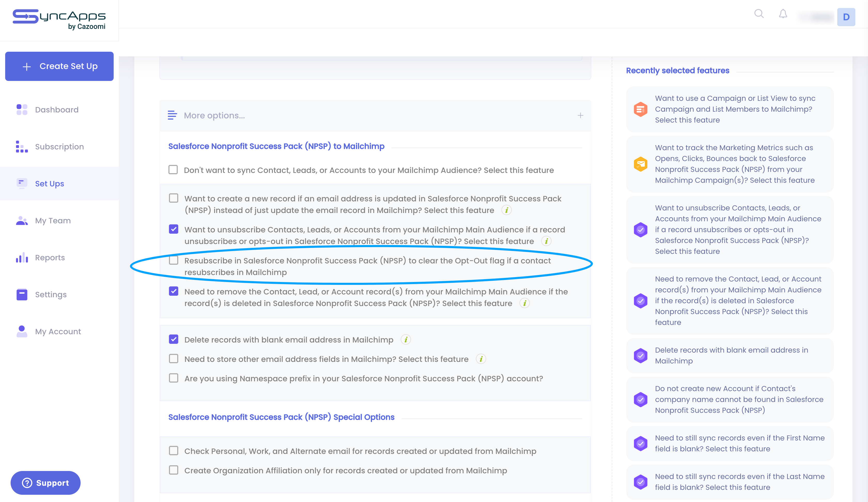Click the Set Ups sidebar icon
Screen dimensions: 868x502
click(22, 183)
